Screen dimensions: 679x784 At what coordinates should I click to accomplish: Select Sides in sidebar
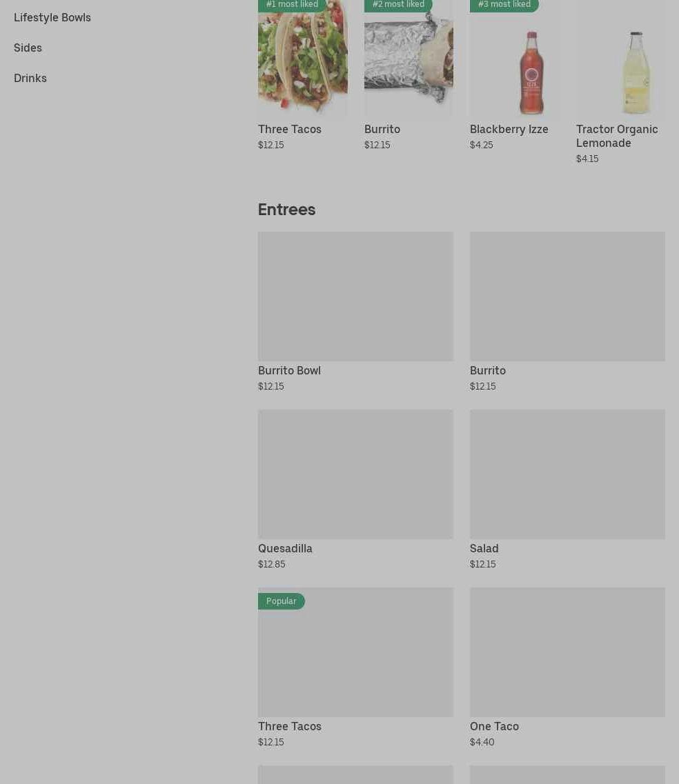(28, 48)
